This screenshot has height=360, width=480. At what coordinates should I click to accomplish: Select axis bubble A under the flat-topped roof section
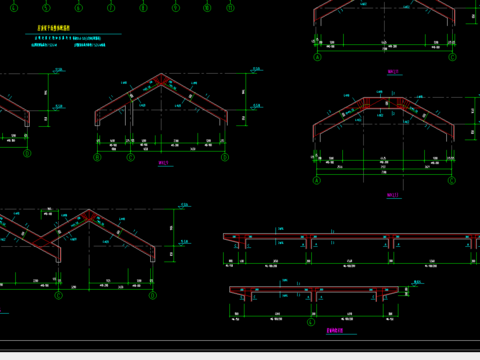317,181
